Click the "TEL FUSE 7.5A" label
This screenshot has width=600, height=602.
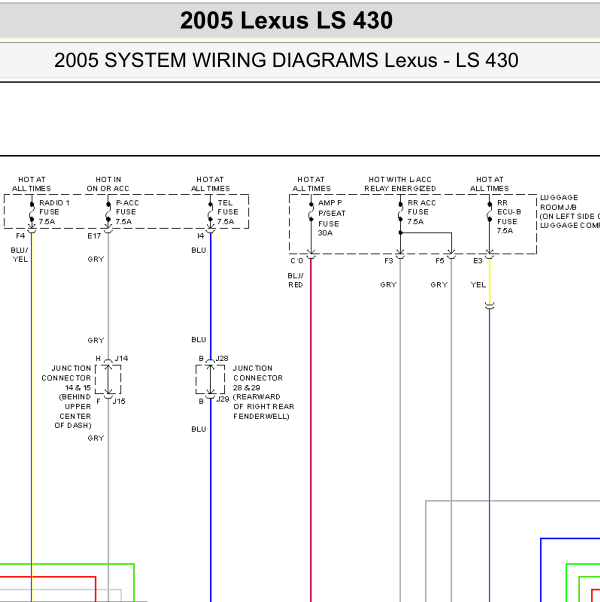tap(228, 212)
